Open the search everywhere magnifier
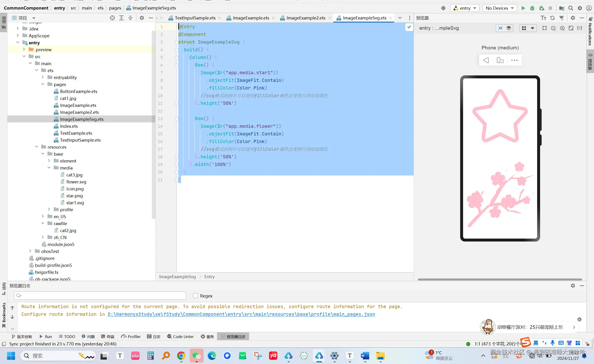 click(x=571, y=8)
